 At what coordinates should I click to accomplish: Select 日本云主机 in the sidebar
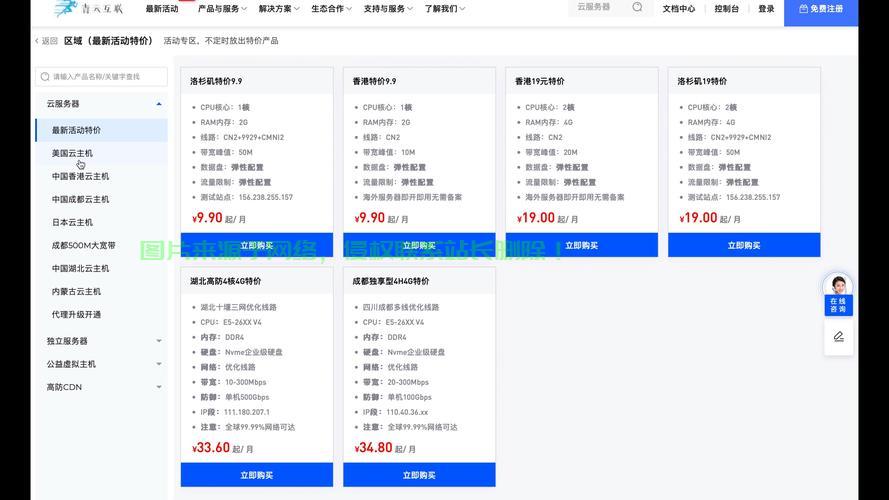(x=72, y=222)
